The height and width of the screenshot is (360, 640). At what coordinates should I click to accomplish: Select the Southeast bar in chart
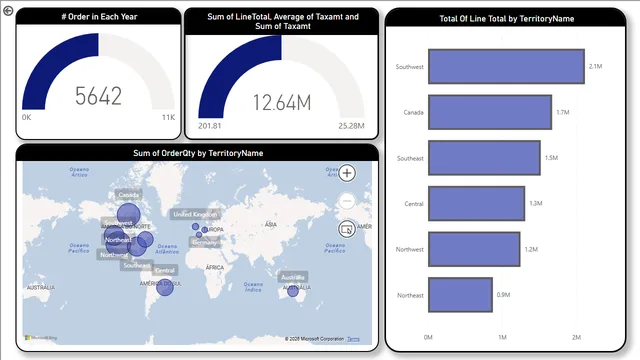(484, 158)
